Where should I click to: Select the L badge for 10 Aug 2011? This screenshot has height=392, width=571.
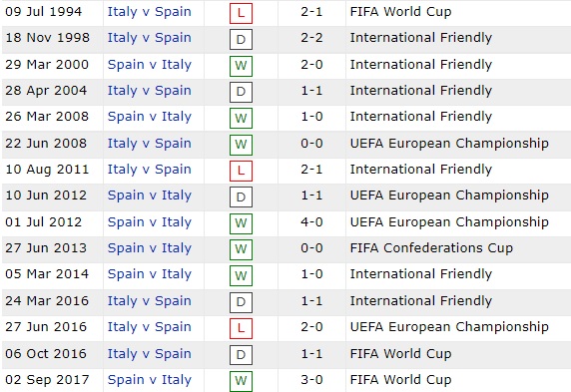click(x=241, y=171)
